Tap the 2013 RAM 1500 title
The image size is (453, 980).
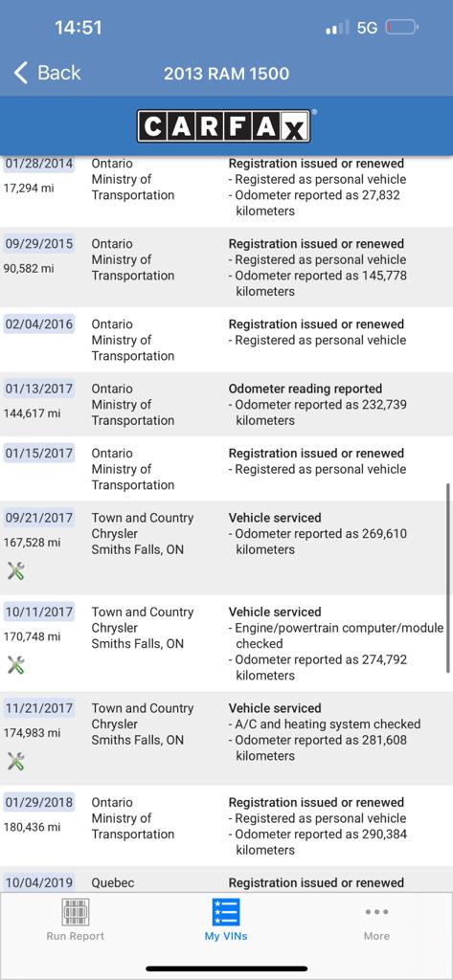tap(226, 74)
